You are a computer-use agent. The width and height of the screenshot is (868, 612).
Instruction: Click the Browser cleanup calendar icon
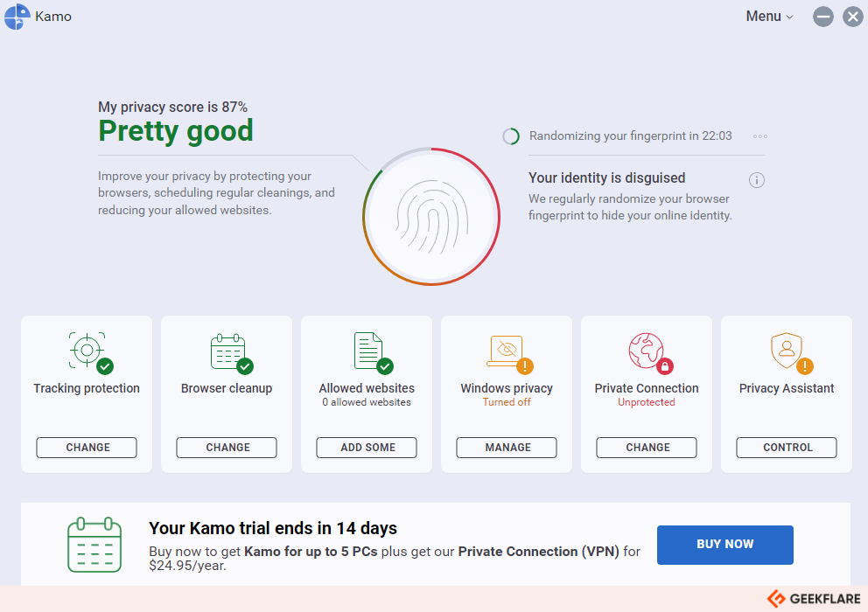pos(231,353)
